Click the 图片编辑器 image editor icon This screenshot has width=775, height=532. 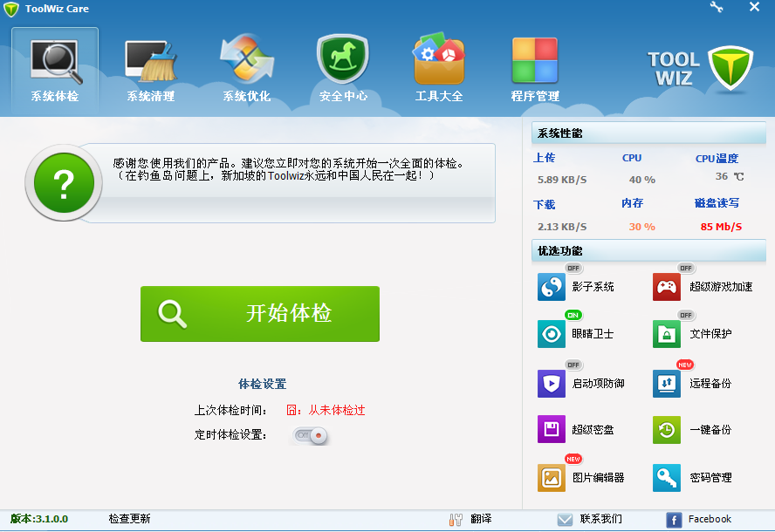[x=551, y=478]
